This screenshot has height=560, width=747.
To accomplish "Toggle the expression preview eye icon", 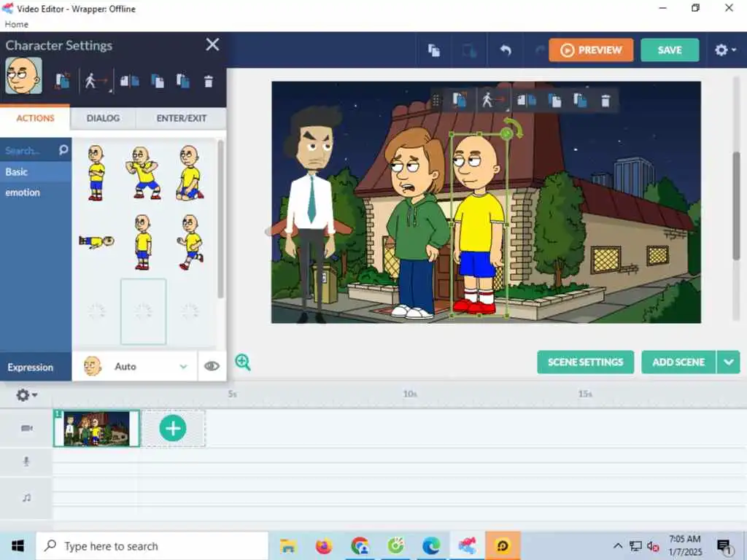I will coord(212,366).
